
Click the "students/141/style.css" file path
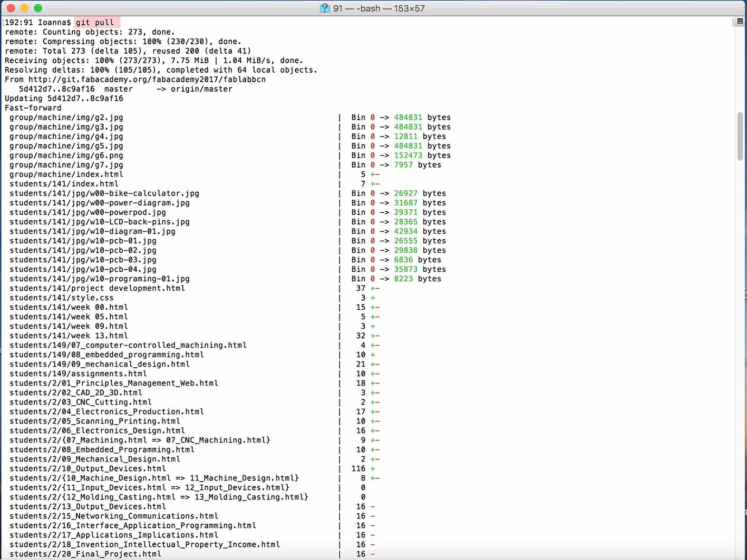pyautogui.click(x=62, y=297)
